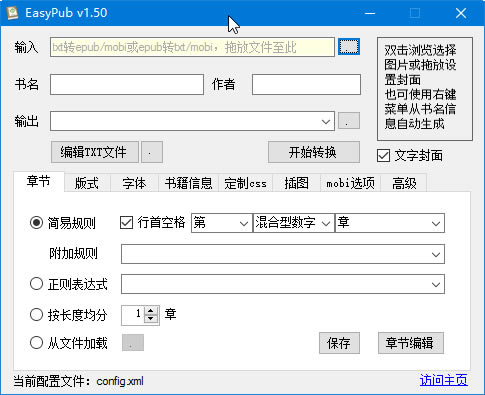Expand the 混合型数字 dropdown
The width and height of the screenshot is (485, 395).
[326, 223]
